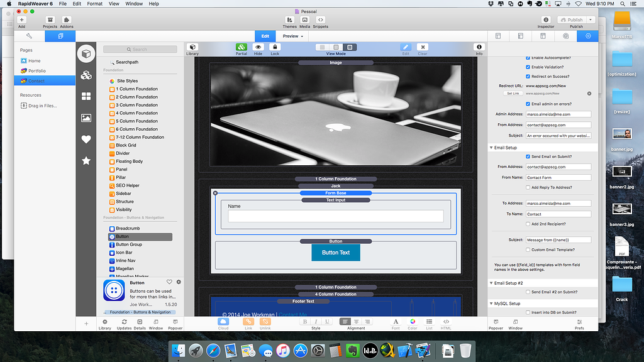The height and width of the screenshot is (362, 644).
Task: Enable Add Reply To Address
Action: (527, 188)
